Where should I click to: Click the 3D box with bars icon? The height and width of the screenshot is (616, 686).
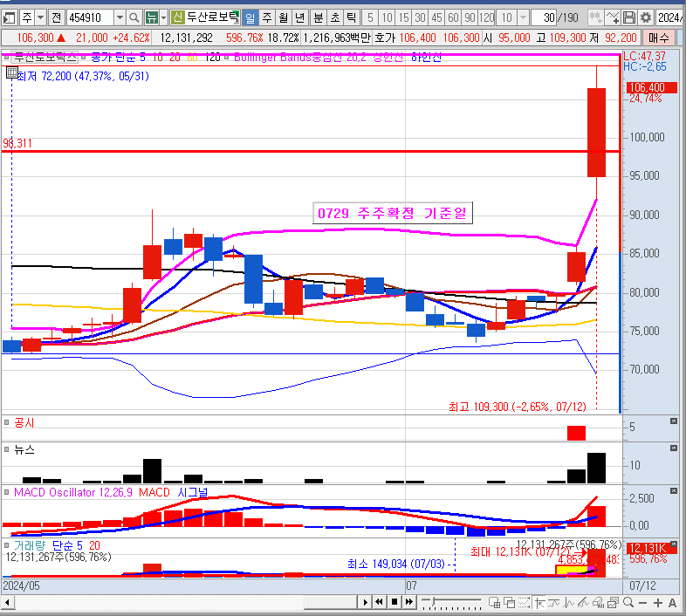tap(598, 603)
